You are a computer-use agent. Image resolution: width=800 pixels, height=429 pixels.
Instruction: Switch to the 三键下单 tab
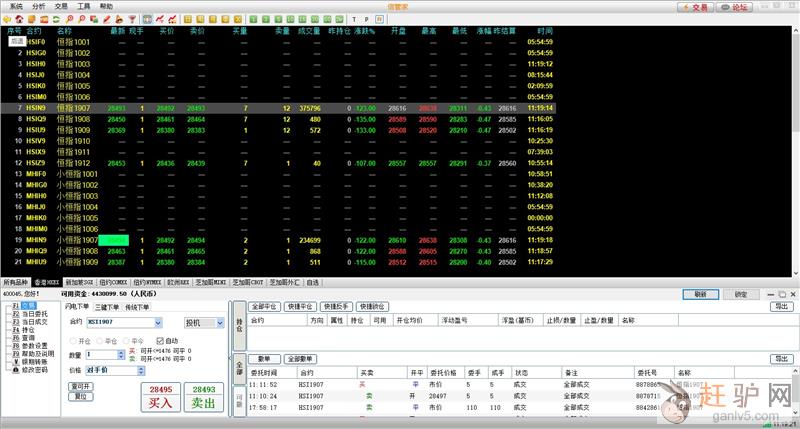coord(108,307)
